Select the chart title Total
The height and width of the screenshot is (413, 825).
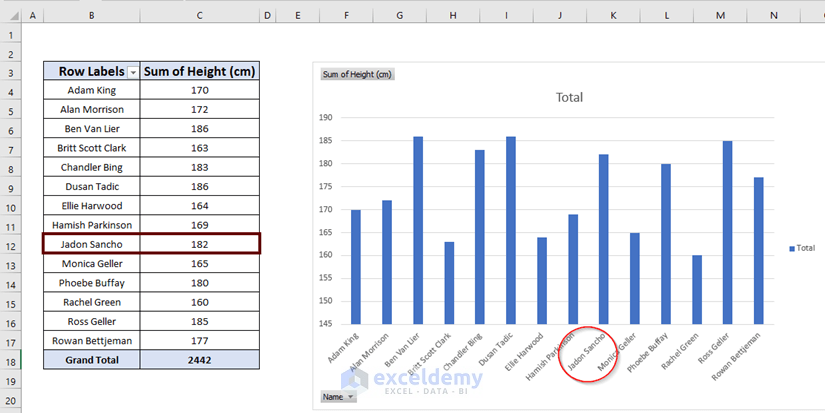[569, 97]
